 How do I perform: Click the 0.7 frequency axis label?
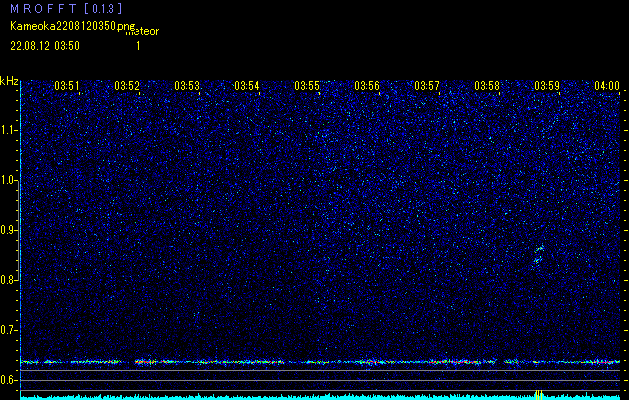pyautogui.click(x=9, y=330)
